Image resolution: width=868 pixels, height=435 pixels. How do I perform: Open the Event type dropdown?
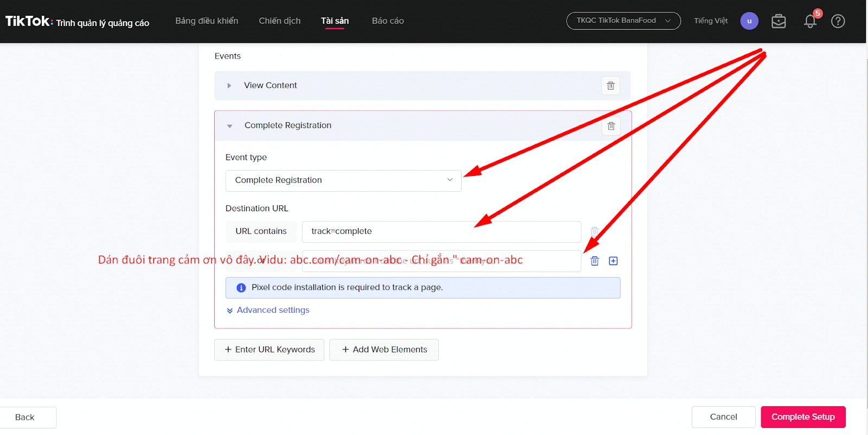pos(343,180)
